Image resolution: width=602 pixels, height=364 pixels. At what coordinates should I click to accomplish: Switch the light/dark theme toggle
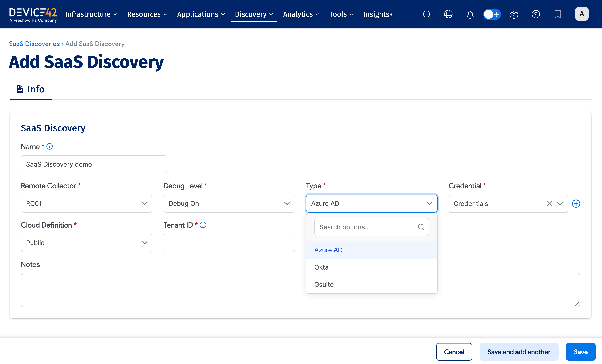(x=492, y=14)
